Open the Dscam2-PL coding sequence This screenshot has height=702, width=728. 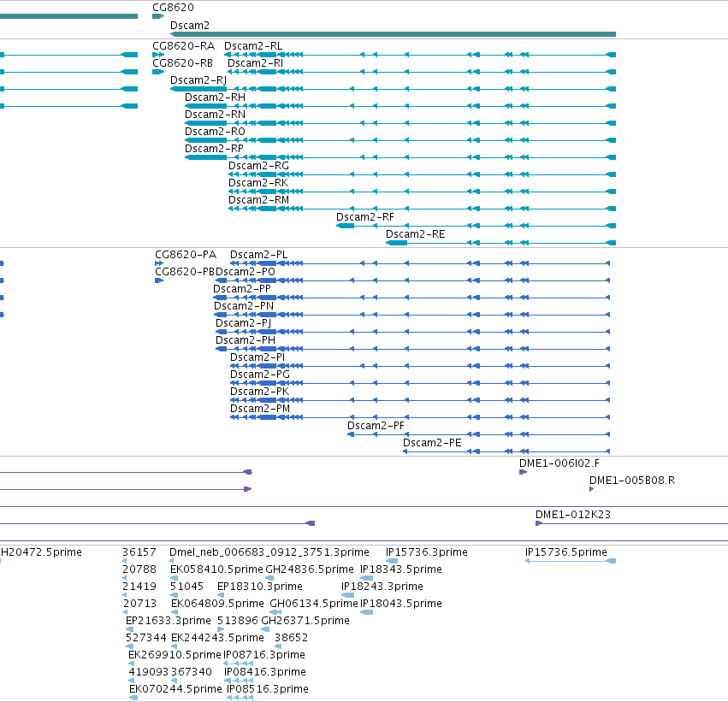tap(258, 255)
